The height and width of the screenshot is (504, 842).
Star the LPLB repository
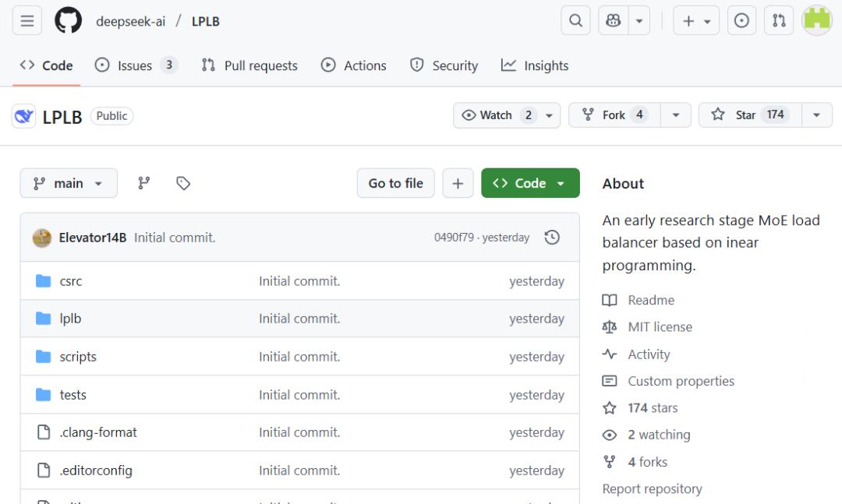click(x=748, y=115)
